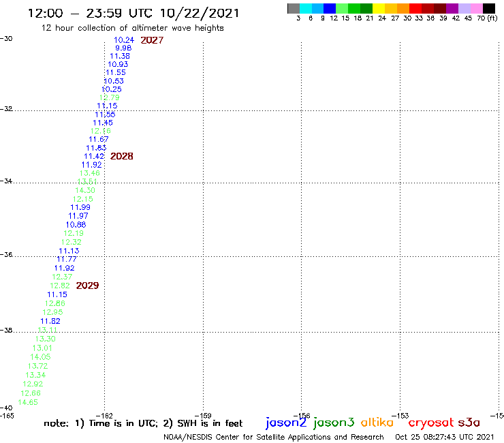
Task: Select the yellow 21-24 ft color swatch
Action: coord(379,8)
